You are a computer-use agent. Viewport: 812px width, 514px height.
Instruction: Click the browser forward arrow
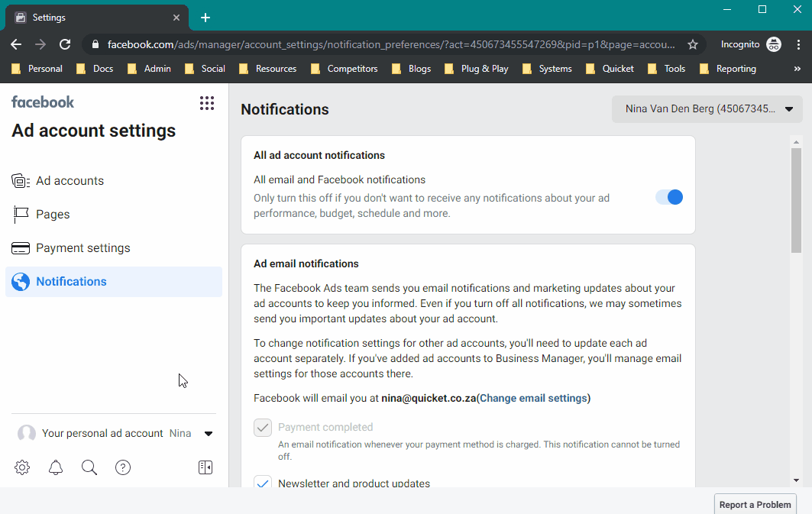click(40, 44)
